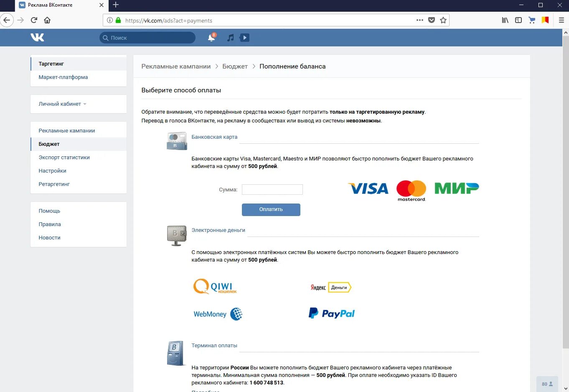569x392 pixels.
Task: Focus the Сумма amount field
Action: tap(272, 190)
